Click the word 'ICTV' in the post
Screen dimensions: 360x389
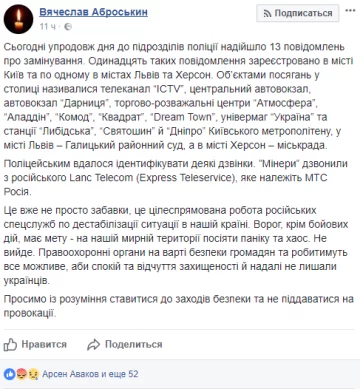click(166, 89)
